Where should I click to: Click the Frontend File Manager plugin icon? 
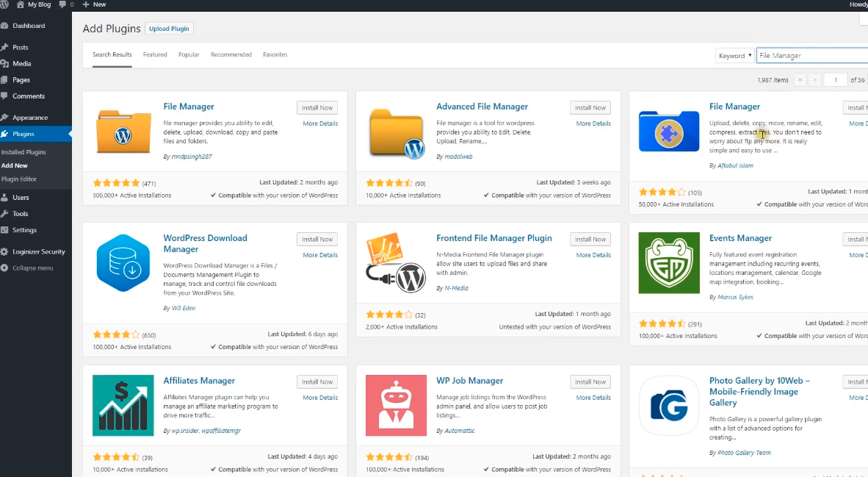coord(397,263)
